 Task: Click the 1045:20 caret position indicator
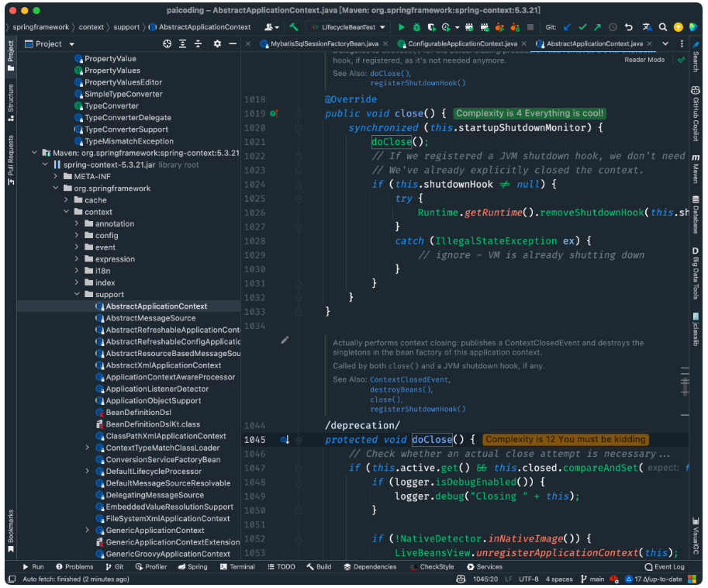(485, 579)
